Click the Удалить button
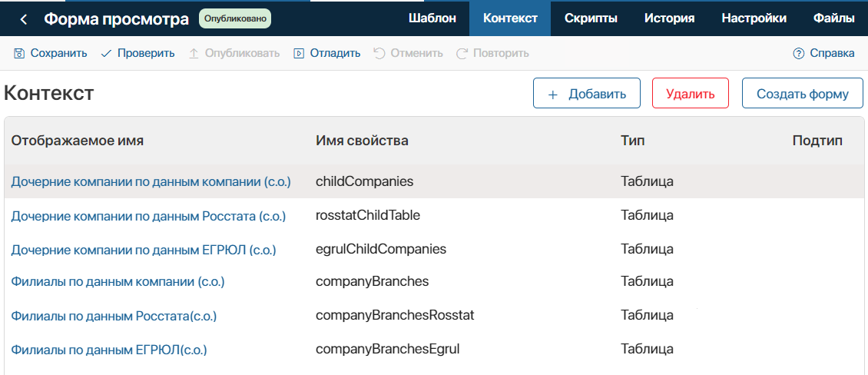The image size is (868, 375). point(691,93)
